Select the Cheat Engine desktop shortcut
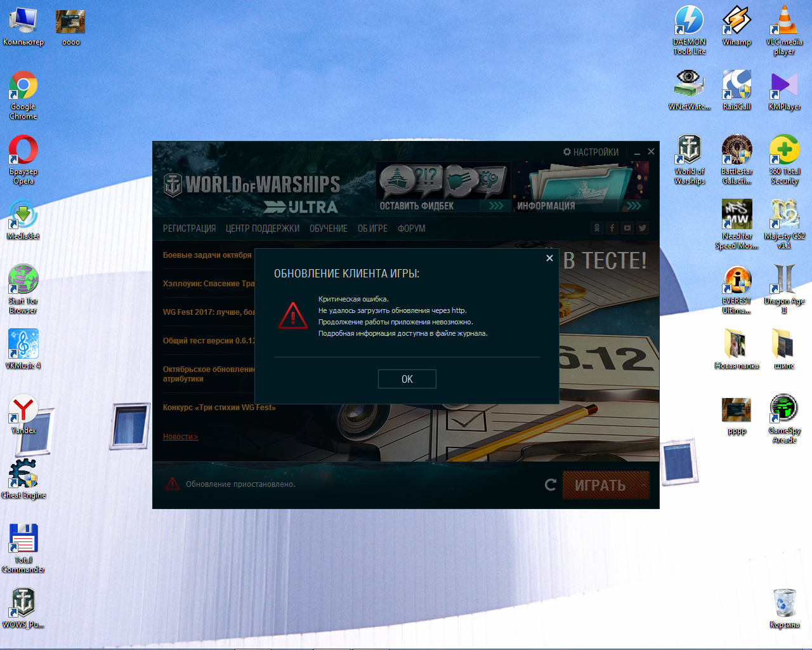Viewport: 812px width, 650px height. tap(23, 479)
